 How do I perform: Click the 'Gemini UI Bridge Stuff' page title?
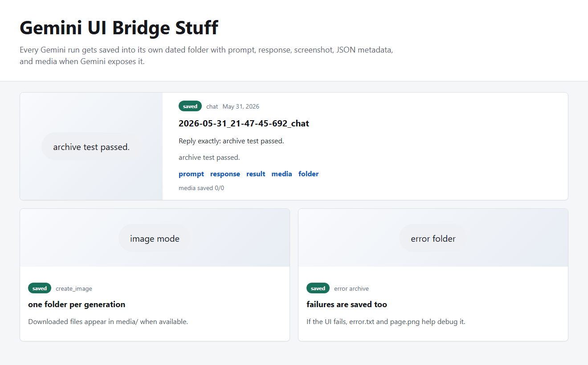click(x=119, y=28)
